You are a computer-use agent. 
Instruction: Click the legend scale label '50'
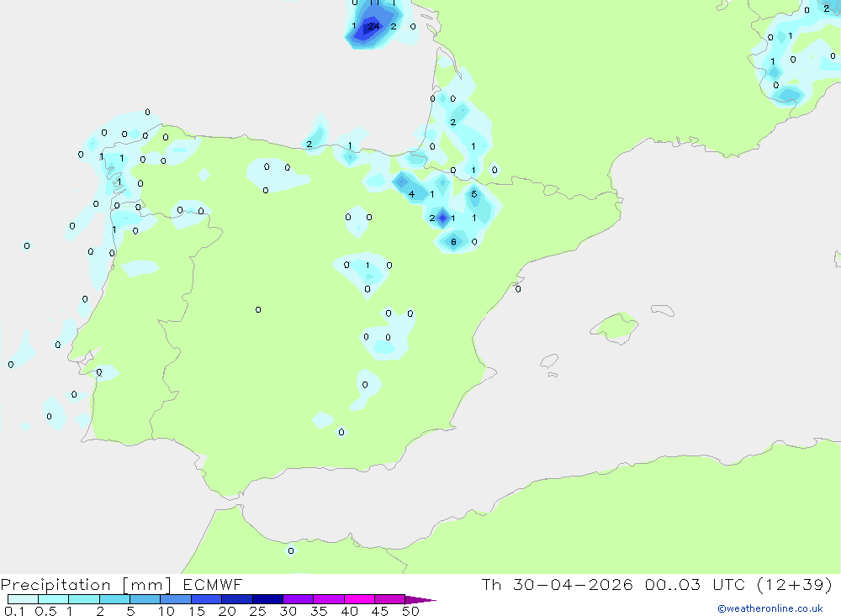pyautogui.click(x=410, y=611)
